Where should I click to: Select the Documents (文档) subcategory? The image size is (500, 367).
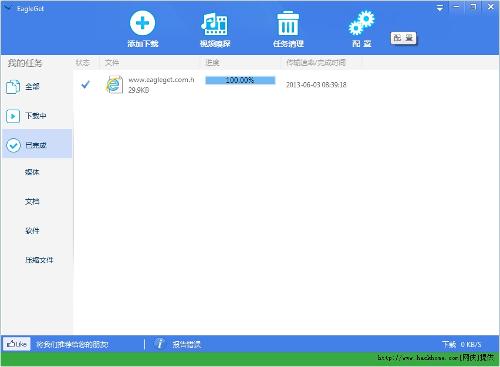click(x=32, y=201)
